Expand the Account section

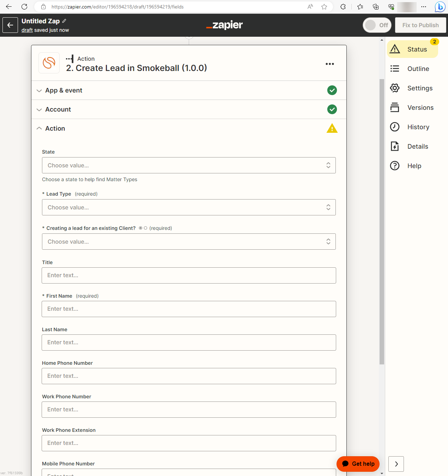point(189,109)
